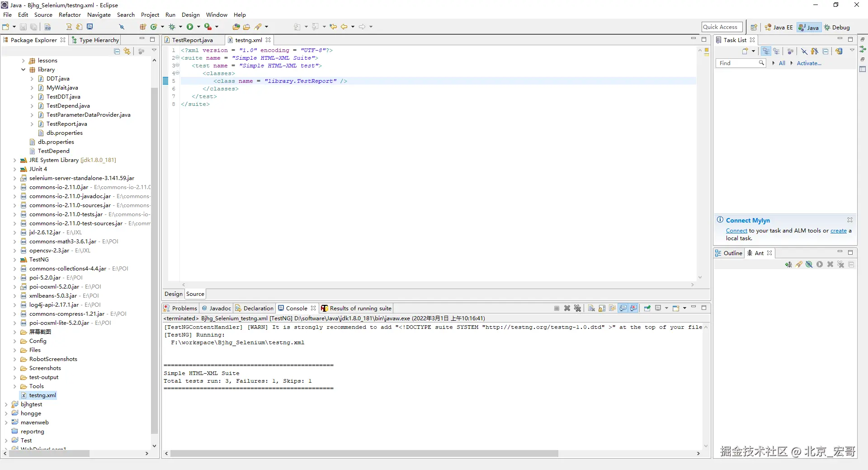Open Run button dropdown arrow

pyautogui.click(x=198, y=27)
